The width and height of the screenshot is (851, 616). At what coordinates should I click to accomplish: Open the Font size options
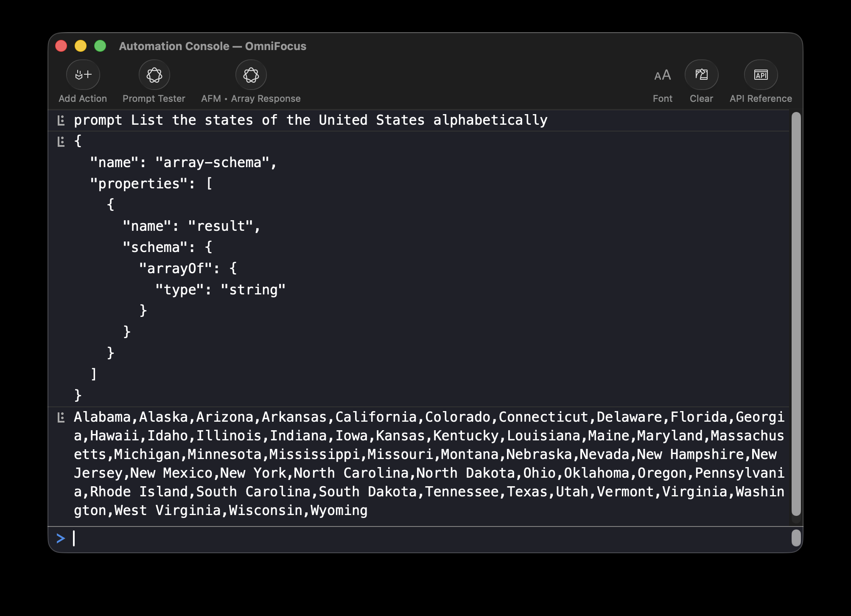[x=662, y=76]
